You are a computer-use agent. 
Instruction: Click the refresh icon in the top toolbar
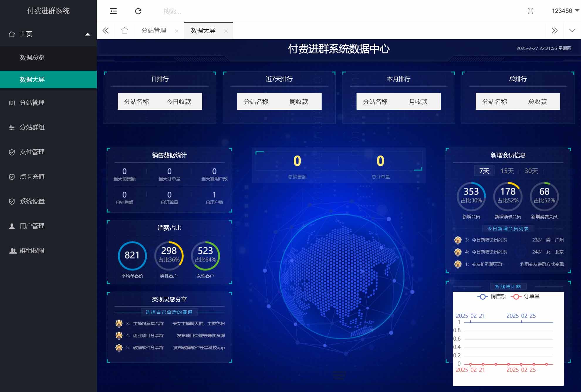[x=138, y=11]
